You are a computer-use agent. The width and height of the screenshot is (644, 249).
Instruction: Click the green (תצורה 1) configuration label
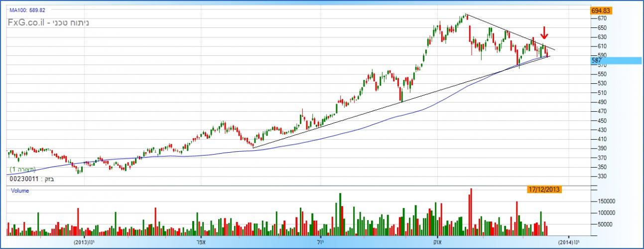tap(26, 170)
